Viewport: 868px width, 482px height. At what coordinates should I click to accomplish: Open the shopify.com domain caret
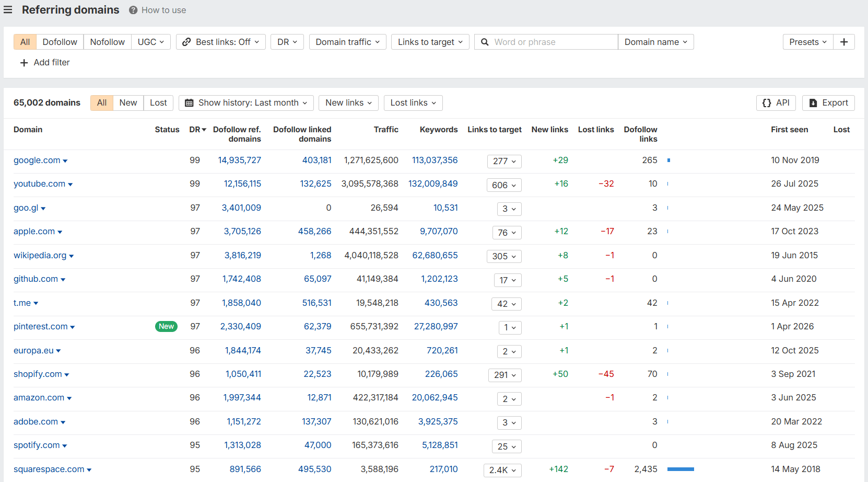tap(67, 375)
